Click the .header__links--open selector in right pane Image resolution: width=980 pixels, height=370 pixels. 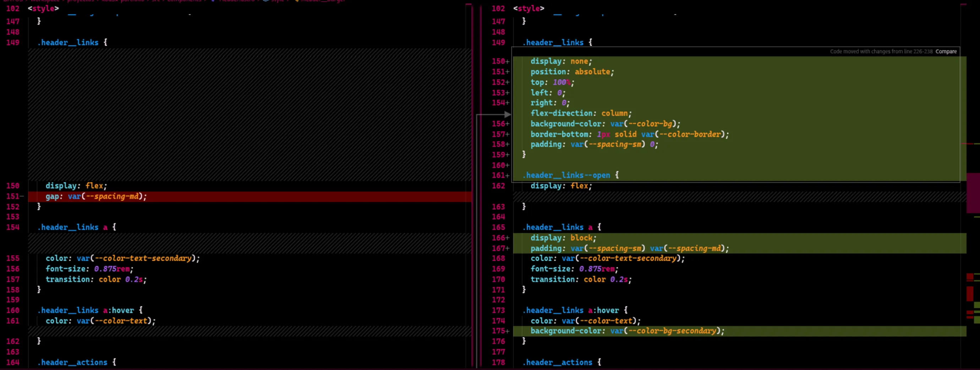tap(566, 175)
